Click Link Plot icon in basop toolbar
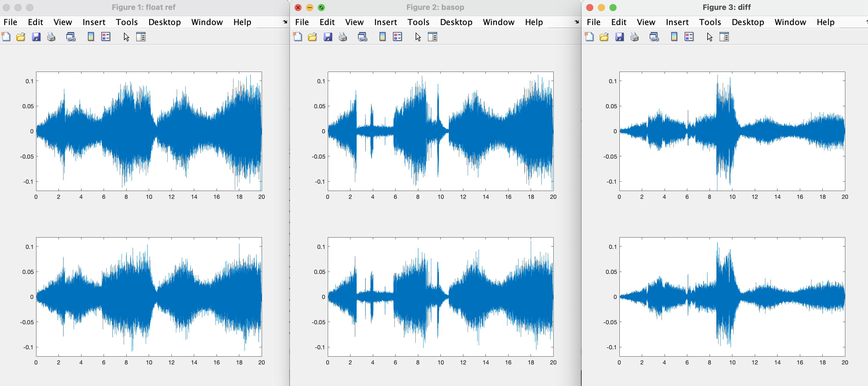Screen dimensions: 868x386 pyautogui.click(x=362, y=37)
